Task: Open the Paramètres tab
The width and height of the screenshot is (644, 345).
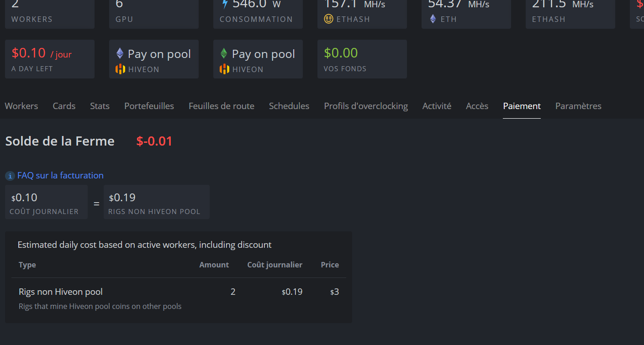Action: coord(578,106)
